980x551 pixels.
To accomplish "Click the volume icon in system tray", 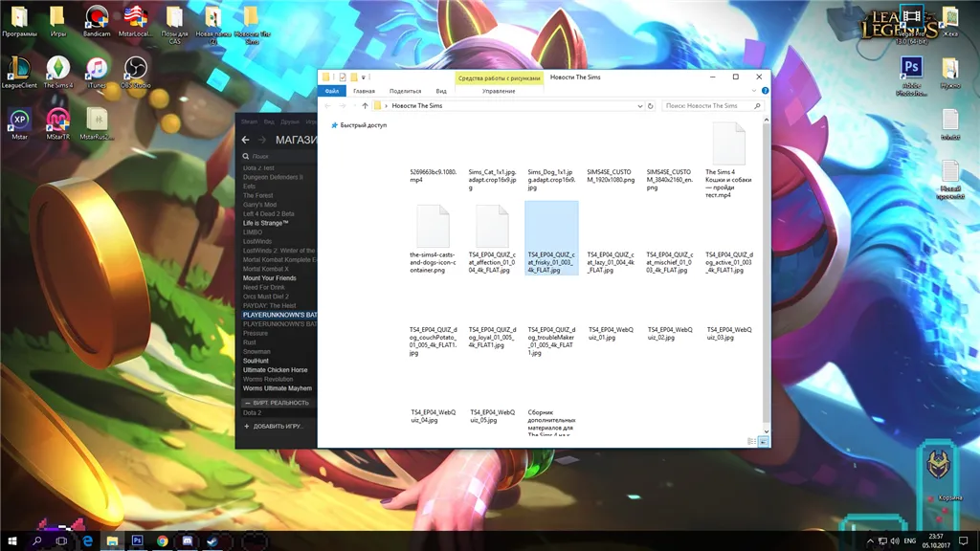I will (895, 541).
